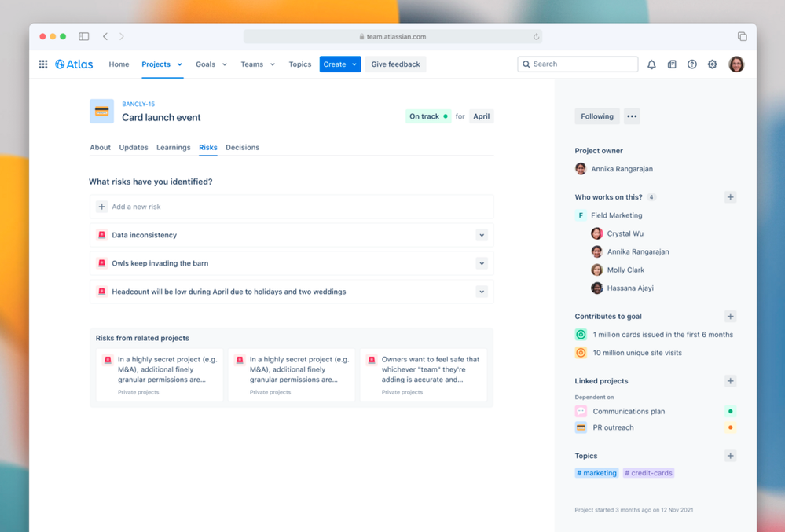This screenshot has width=785, height=532.
Task: Open the help question mark icon
Action: (691, 64)
